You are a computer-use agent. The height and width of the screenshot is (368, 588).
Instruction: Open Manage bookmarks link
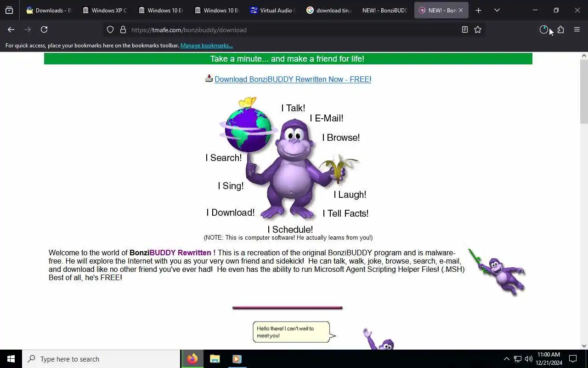206,46
